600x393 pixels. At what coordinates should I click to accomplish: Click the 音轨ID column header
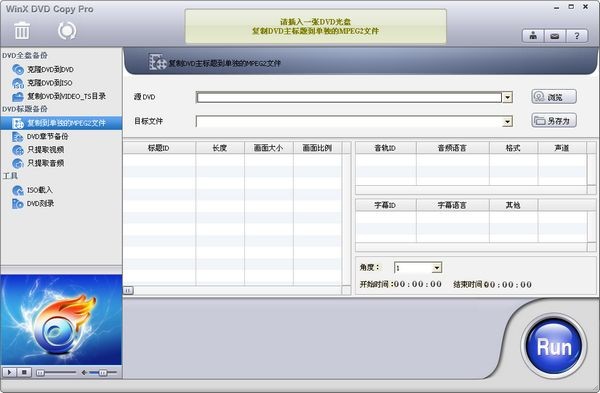point(386,148)
